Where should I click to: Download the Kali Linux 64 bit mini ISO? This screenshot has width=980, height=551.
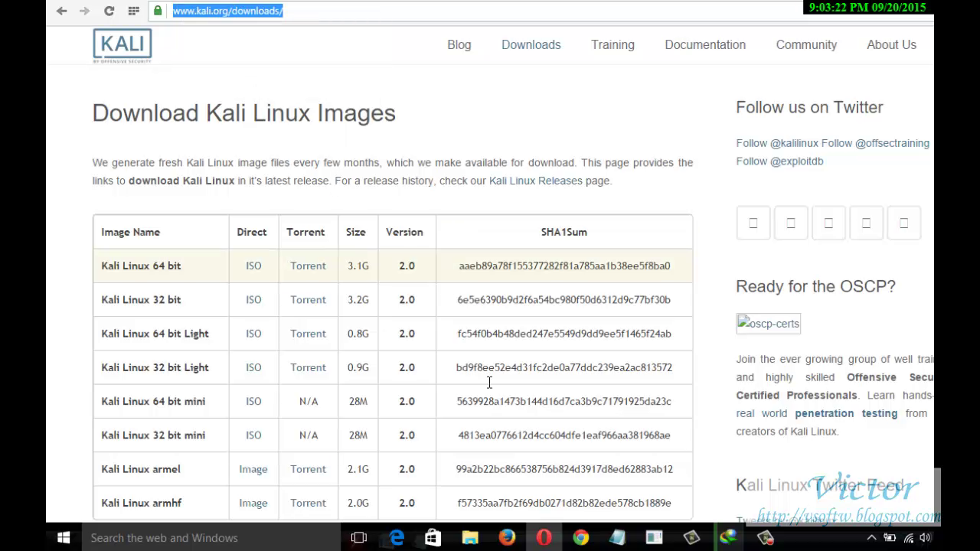pos(253,401)
